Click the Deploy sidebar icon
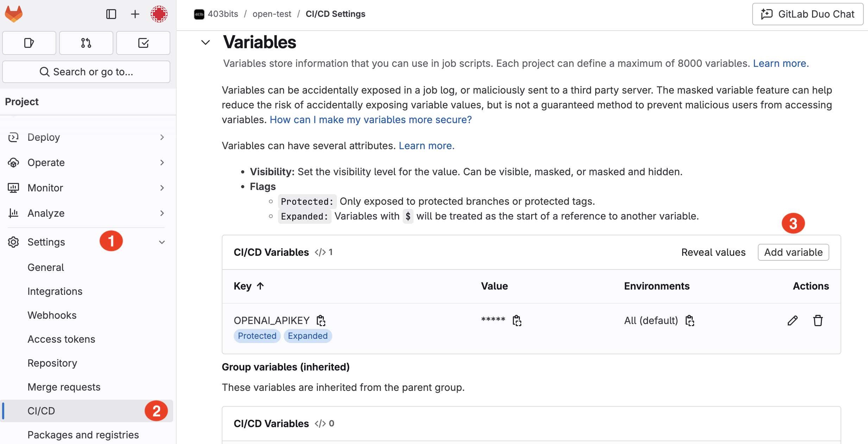868x444 pixels. pos(13,137)
